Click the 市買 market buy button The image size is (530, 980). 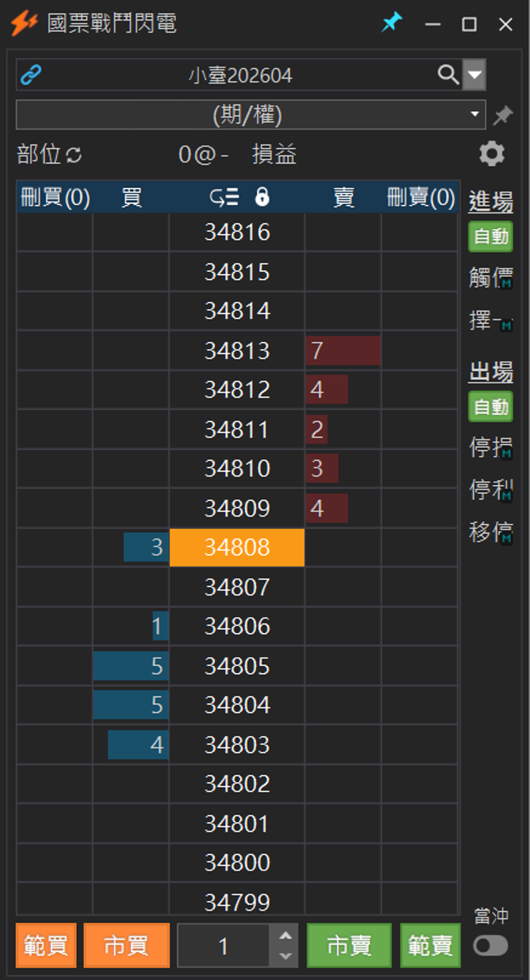pyautogui.click(x=126, y=945)
